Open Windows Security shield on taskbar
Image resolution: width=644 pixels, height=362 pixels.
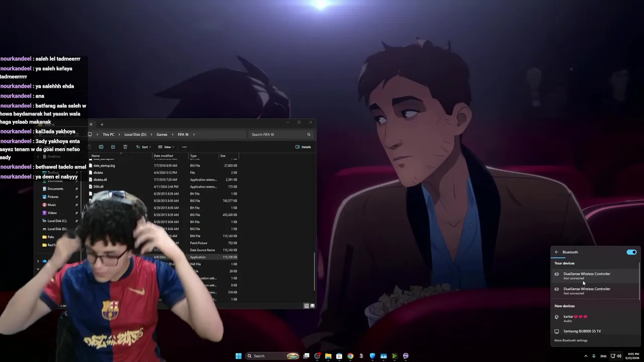coord(372,356)
